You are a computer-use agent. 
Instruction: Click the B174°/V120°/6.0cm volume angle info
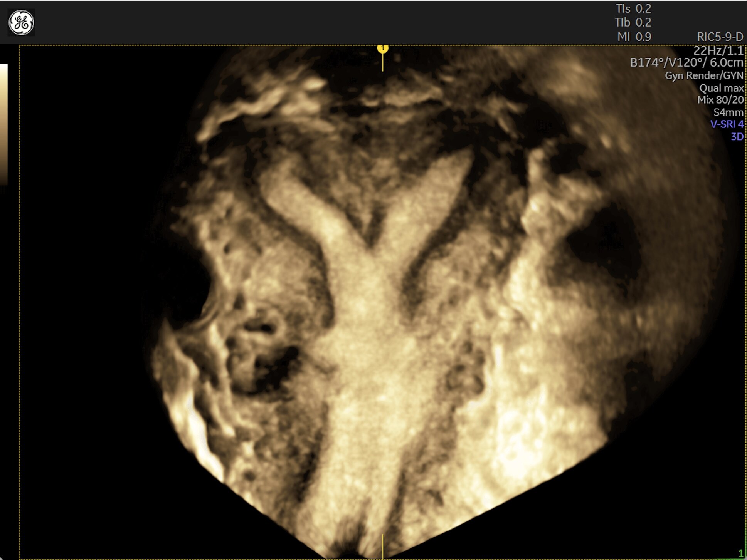pyautogui.click(x=686, y=62)
